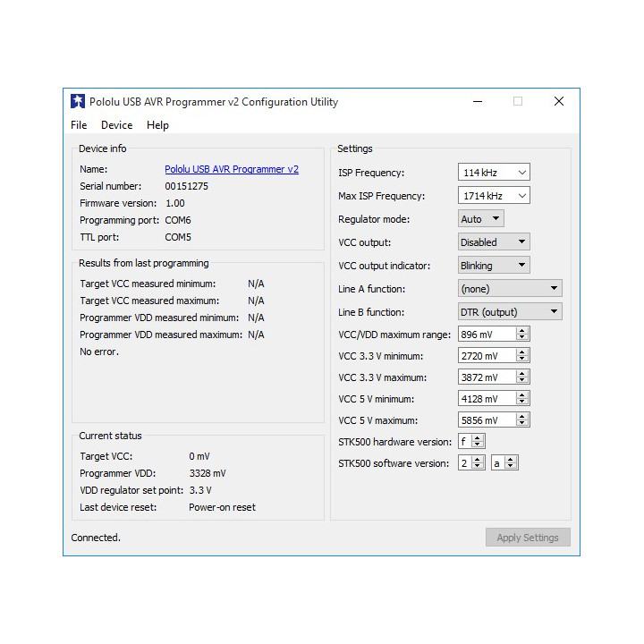Increase STK500 hardware version with up arrow
The width and height of the screenshot is (644, 644).
(478, 437)
